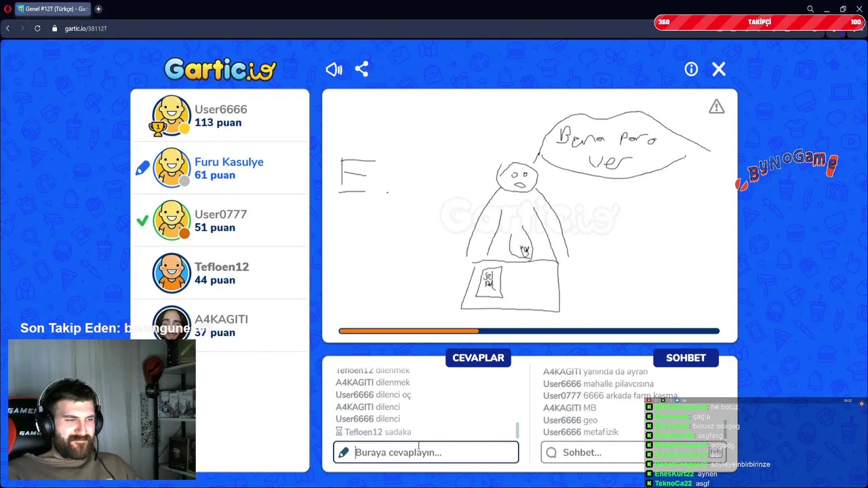Select User0777 player avatar
Screen dimensions: 868x488
[x=171, y=220]
